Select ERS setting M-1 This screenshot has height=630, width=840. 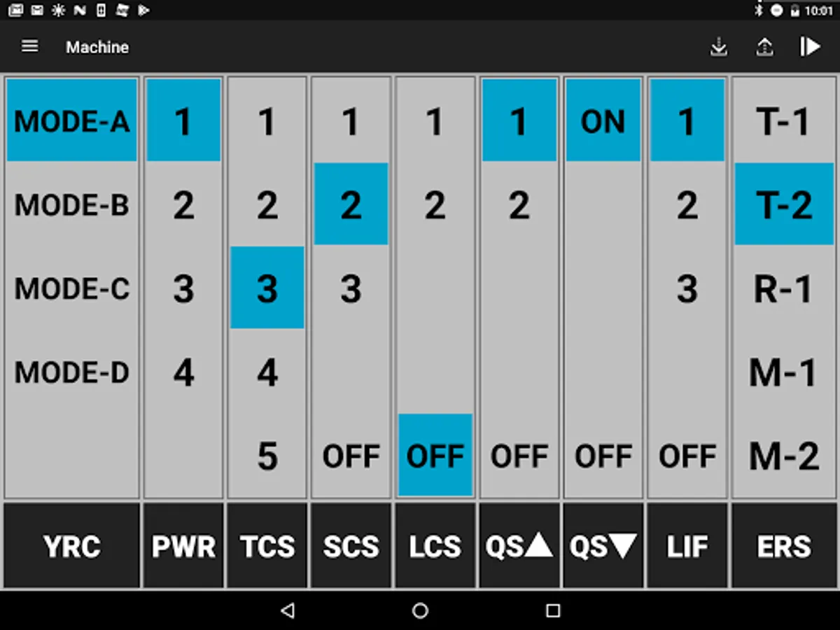click(x=783, y=372)
